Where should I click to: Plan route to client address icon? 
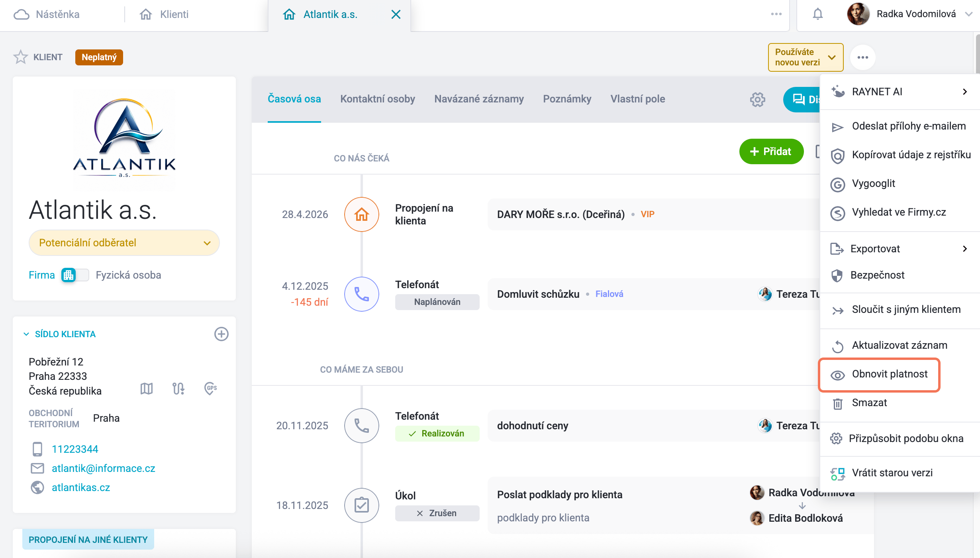point(178,388)
